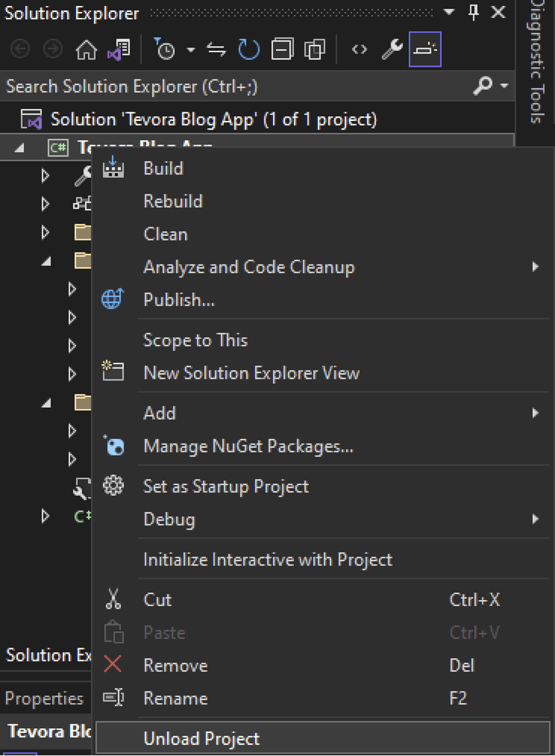Click the View Code angle brackets icon
Image resolution: width=555 pixels, height=756 pixels.
click(359, 49)
